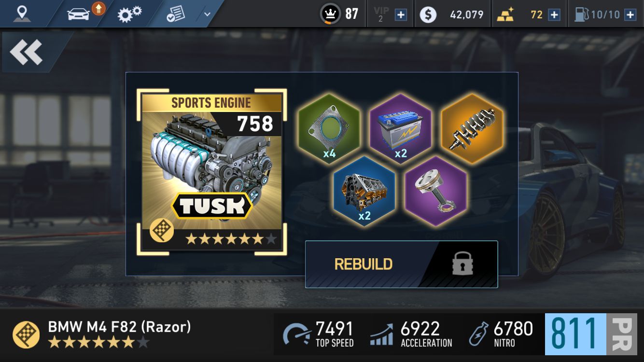The image size is (644, 362).
Task: Open the Sports Engine Tusk card
Action: coord(211,172)
